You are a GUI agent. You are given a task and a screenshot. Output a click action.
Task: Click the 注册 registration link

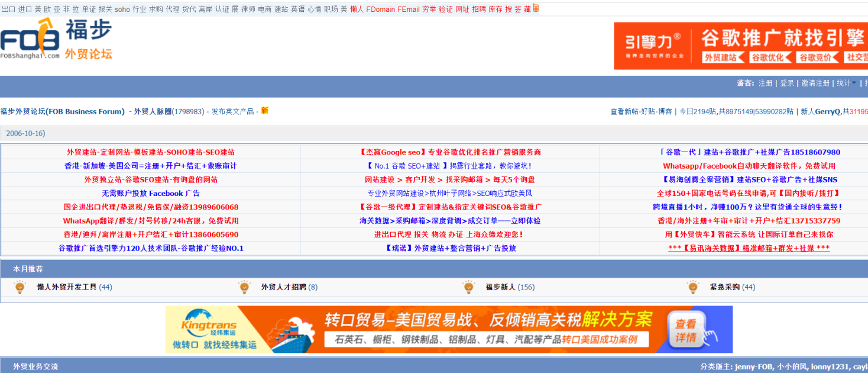click(765, 83)
